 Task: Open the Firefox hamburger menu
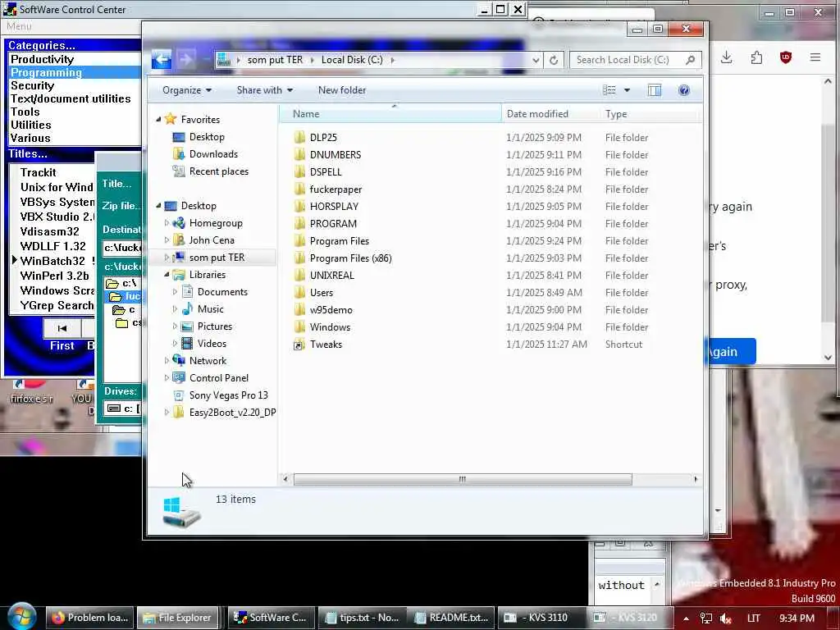tap(815, 57)
